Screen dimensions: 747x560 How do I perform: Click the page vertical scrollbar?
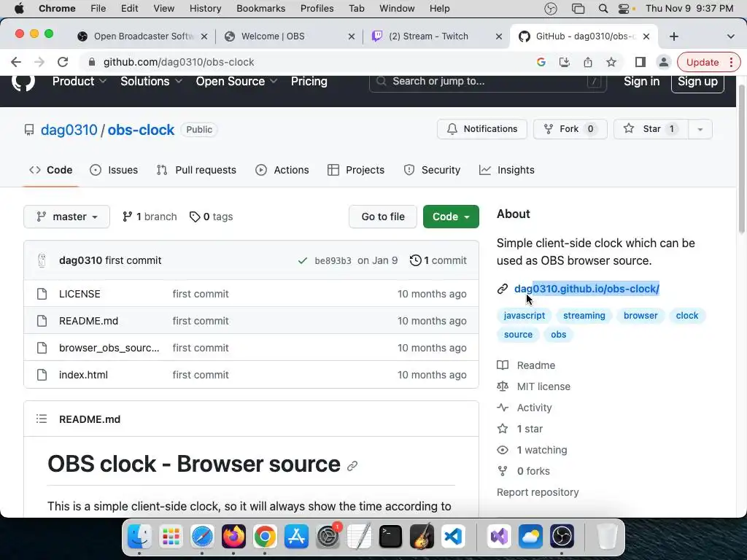[741, 158]
